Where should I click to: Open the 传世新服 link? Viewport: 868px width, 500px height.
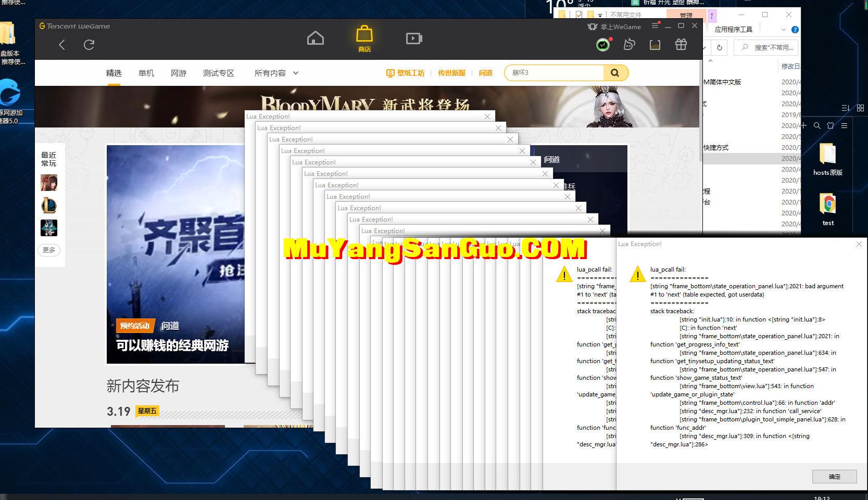[451, 73]
